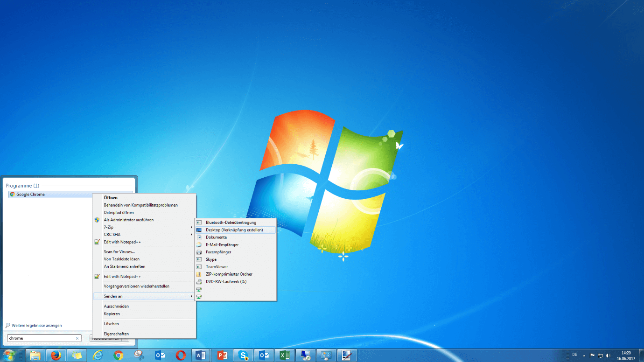644x362 pixels.
Task: Select Vorgängerversionen wiederherstellen
Action: point(144,286)
